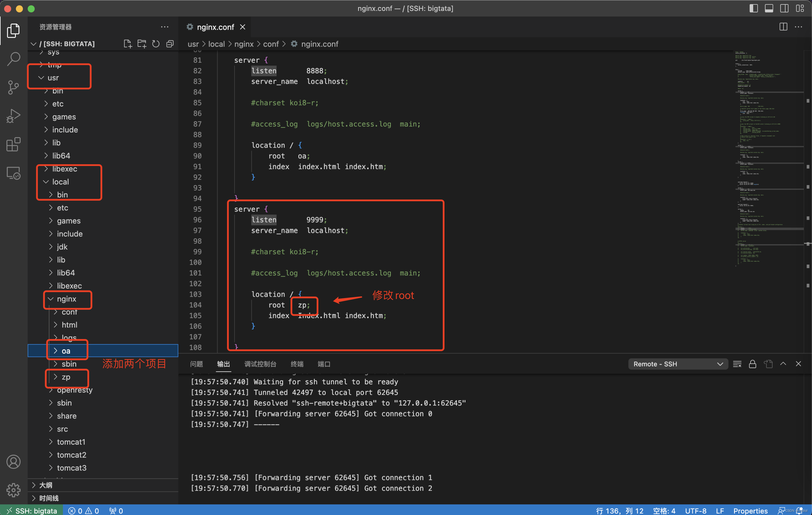Click the UTF-8 encoding in status bar

[x=695, y=510]
